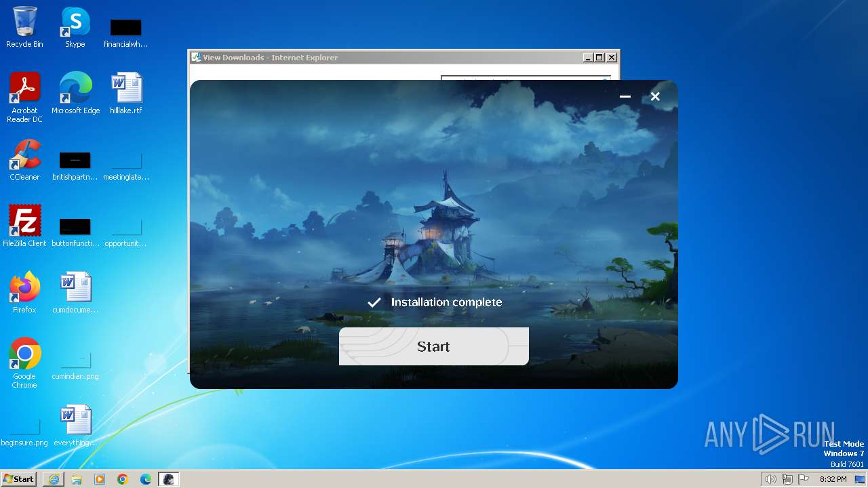Open FileZilla Client shortcut
The image size is (868, 488).
point(24,226)
